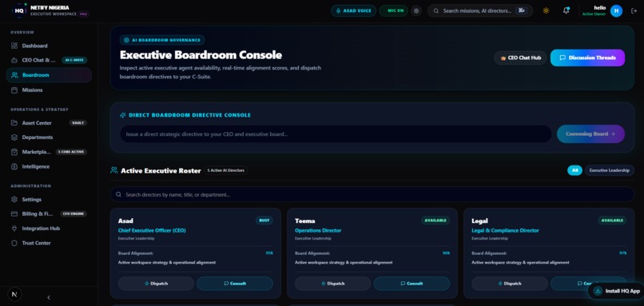
Task: Click the directive input field
Action: (336, 134)
